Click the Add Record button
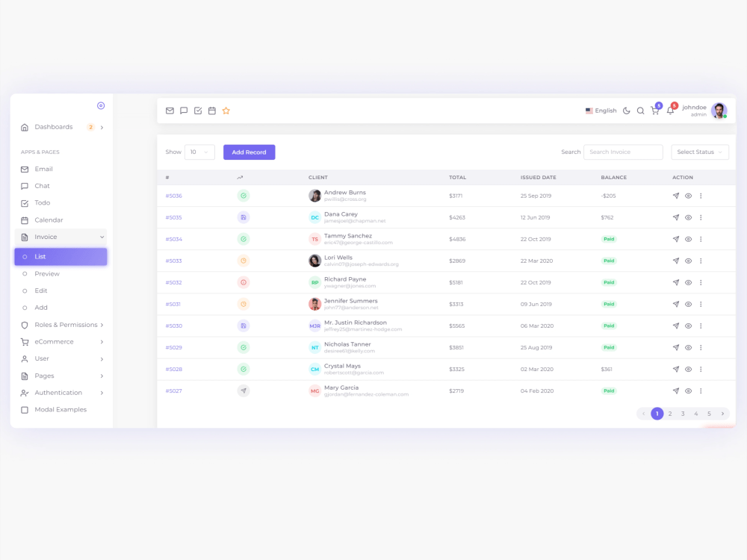This screenshot has width=747, height=560. pyautogui.click(x=249, y=152)
